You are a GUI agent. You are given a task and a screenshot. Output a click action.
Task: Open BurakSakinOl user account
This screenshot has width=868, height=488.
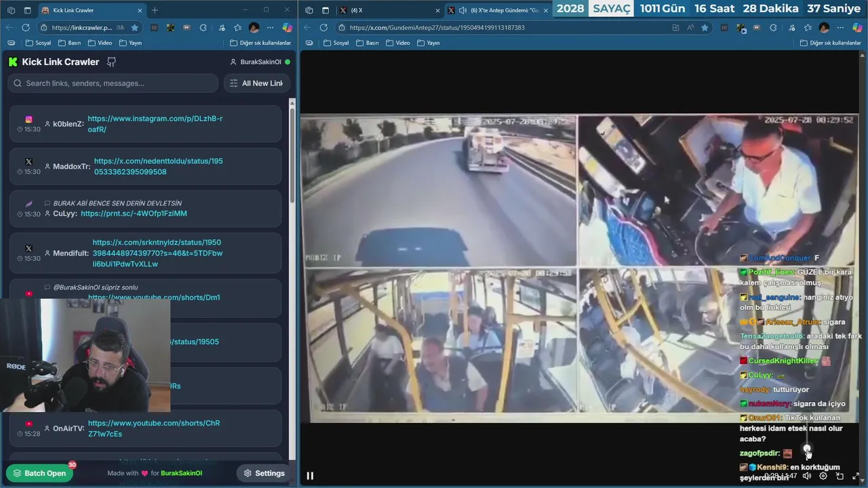click(260, 62)
